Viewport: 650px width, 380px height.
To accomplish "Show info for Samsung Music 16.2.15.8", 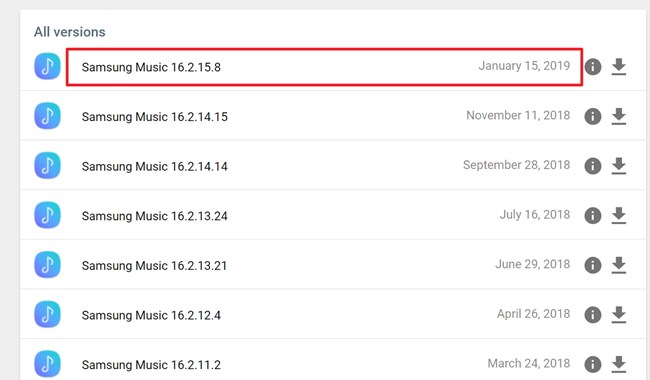I will pos(593,67).
